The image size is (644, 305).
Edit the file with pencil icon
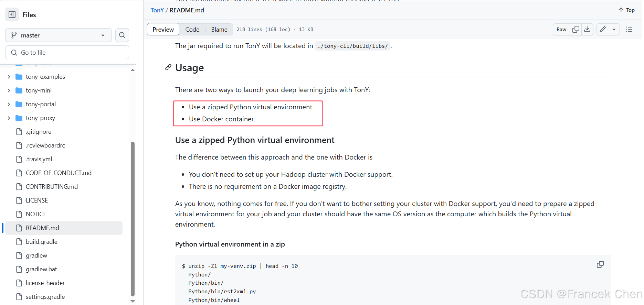(x=602, y=30)
